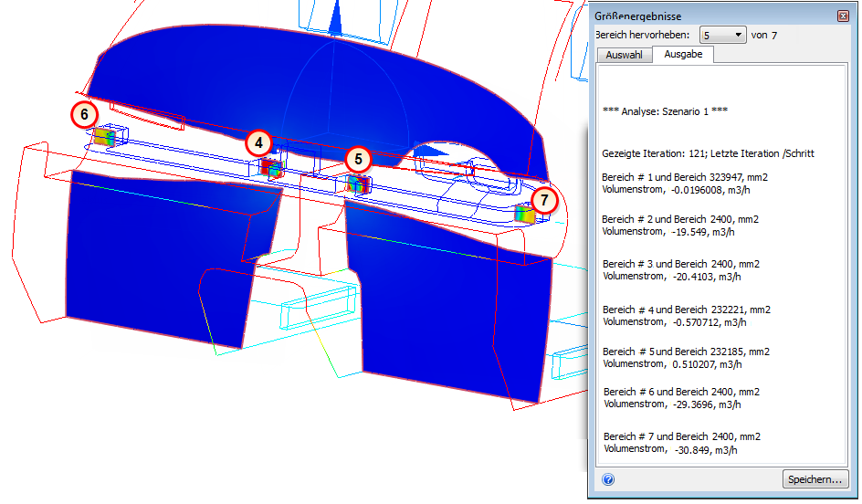Click text 'Bereich # 3 und Bereich 2400, mm2'
This screenshot has height=504, width=862.
pyautogui.click(x=681, y=265)
